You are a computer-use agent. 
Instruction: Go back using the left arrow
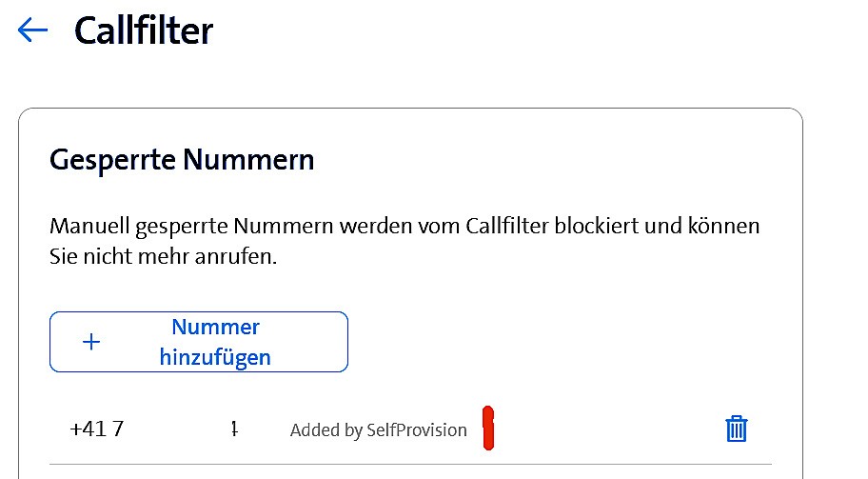32,30
